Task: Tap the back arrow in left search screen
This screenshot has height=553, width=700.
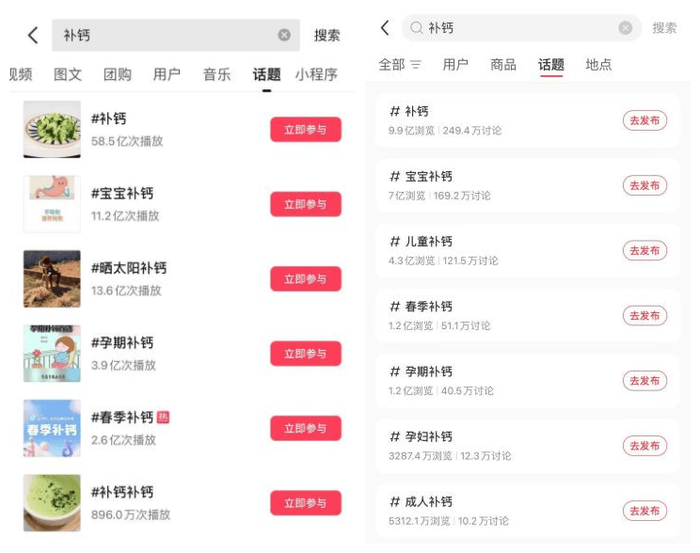Action: coord(33,35)
